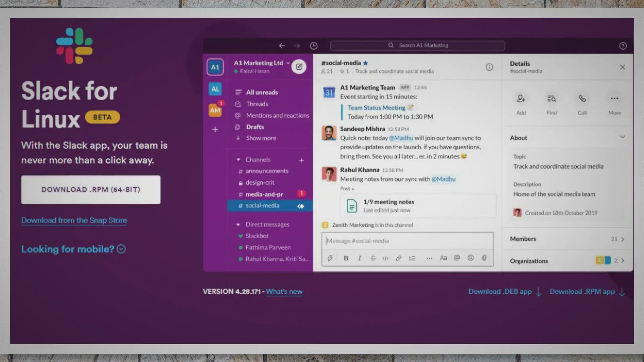Collapse the Channels section in sidebar
The image size is (644, 362).
pos(238,160)
